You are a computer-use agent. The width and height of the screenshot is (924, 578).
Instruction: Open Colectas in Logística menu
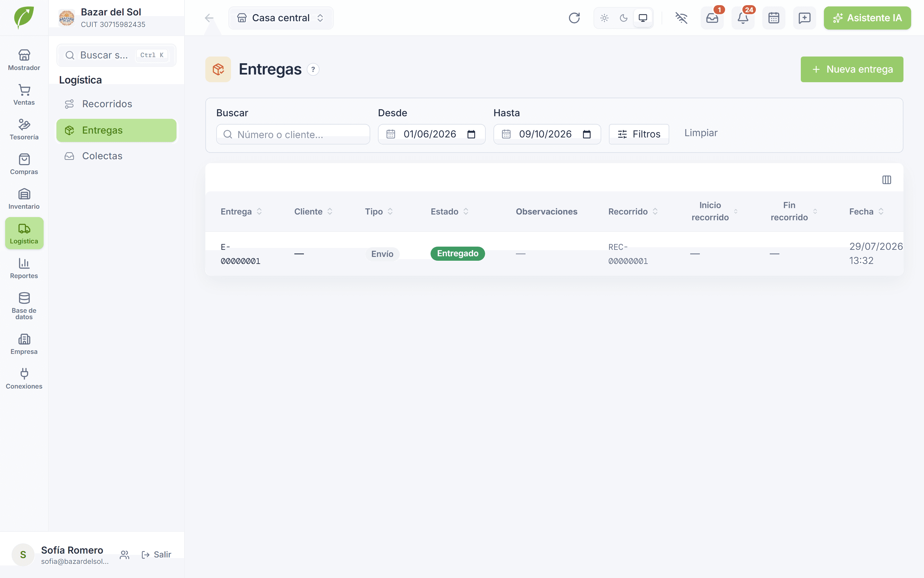(x=116, y=156)
